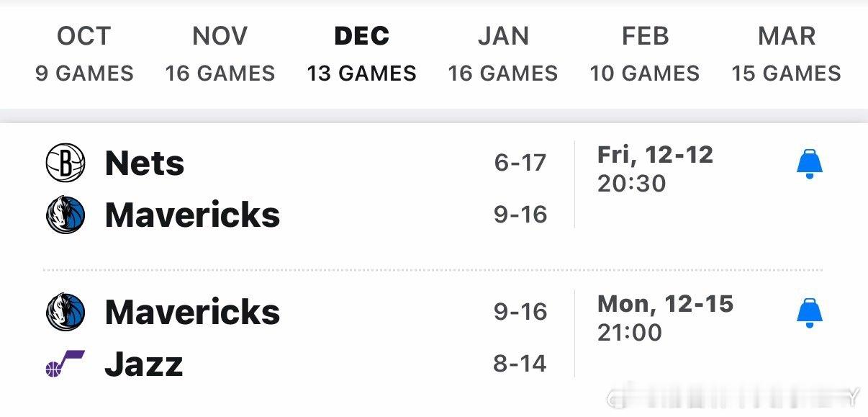Screen dimensions: 868x417
Task: Click the Utah Jazz team logo
Action: click(65, 364)
